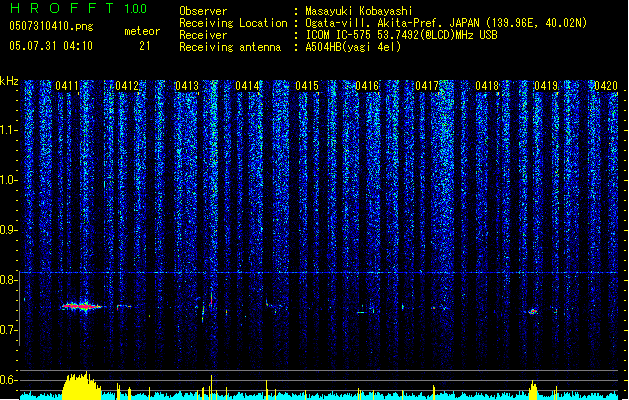Click the large red meteor echo near 0411

coord(82,307)
